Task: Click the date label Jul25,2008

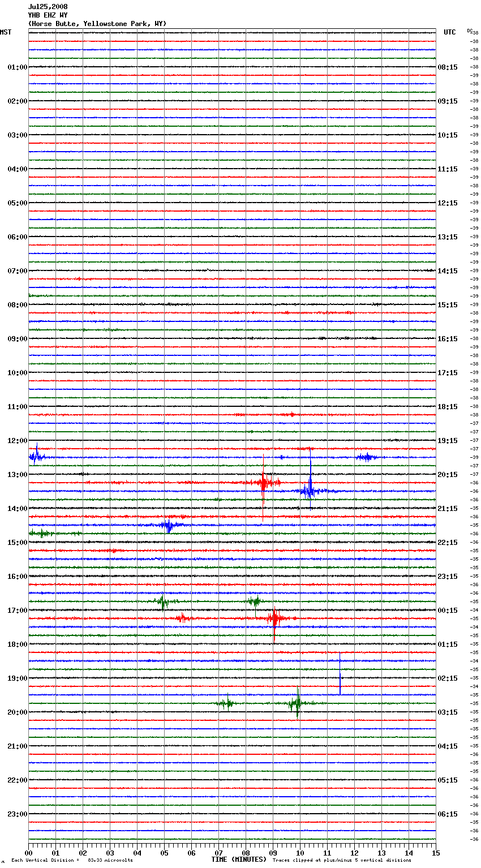Action: (48, 7)
